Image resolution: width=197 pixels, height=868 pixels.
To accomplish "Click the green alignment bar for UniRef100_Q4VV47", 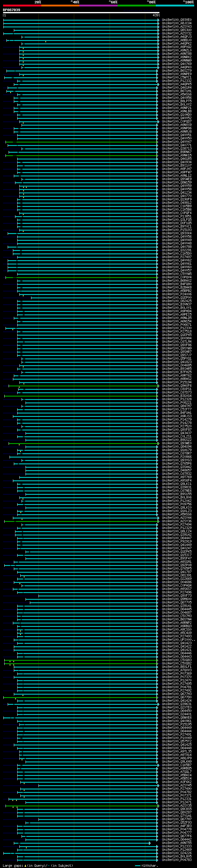I will (82, 142).
